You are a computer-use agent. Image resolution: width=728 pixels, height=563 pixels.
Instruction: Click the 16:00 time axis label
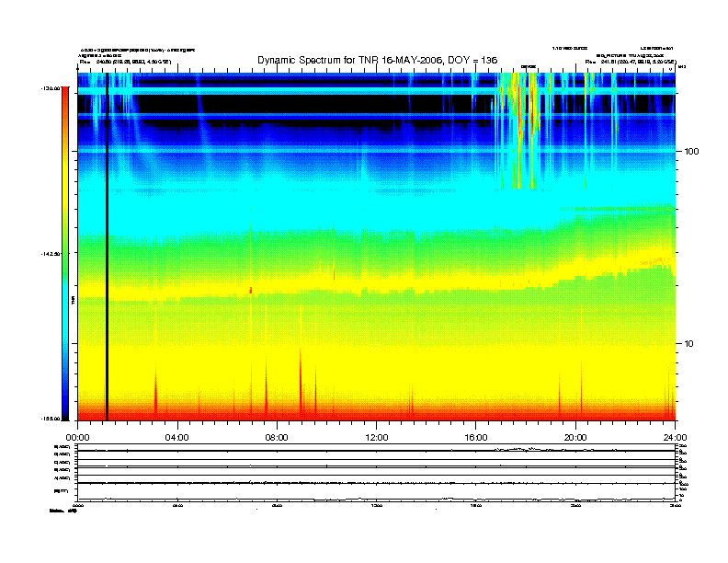pos(476,438)
